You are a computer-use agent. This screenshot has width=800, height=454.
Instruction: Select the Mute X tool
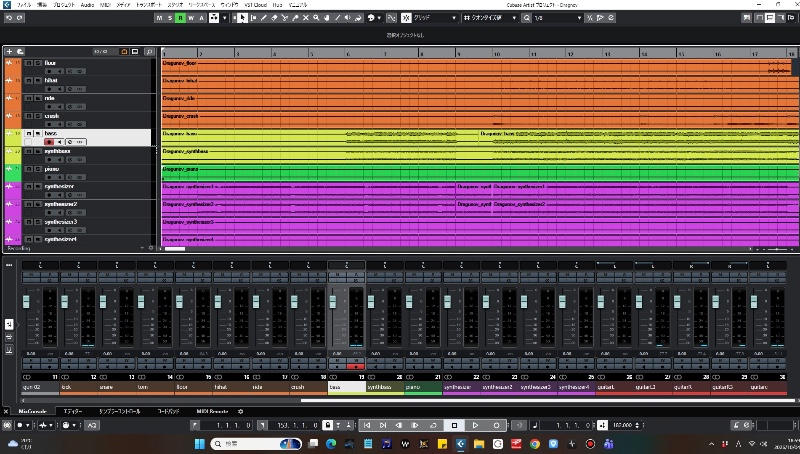tap(306, 18)
